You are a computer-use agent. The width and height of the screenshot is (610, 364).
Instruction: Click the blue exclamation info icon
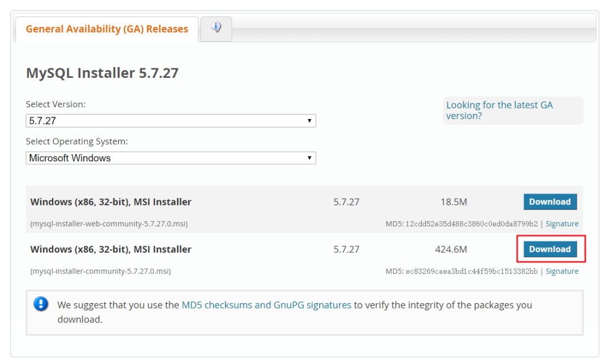40,304
